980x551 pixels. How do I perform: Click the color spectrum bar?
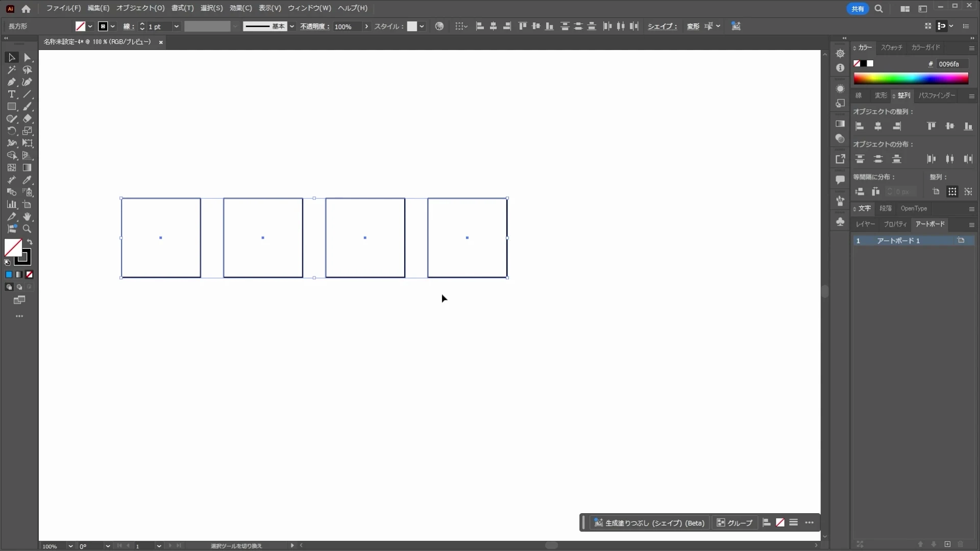pos(911,79)
